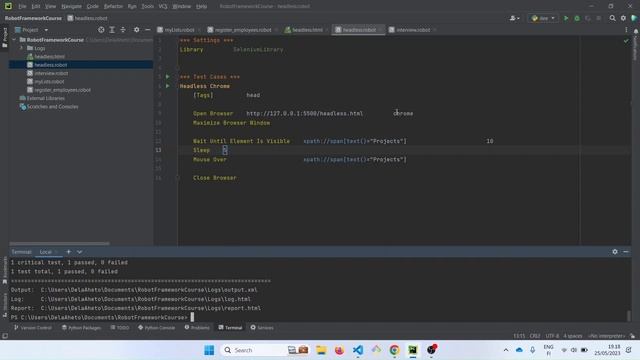
Task: Click Windows Start button
Action: 209,350
